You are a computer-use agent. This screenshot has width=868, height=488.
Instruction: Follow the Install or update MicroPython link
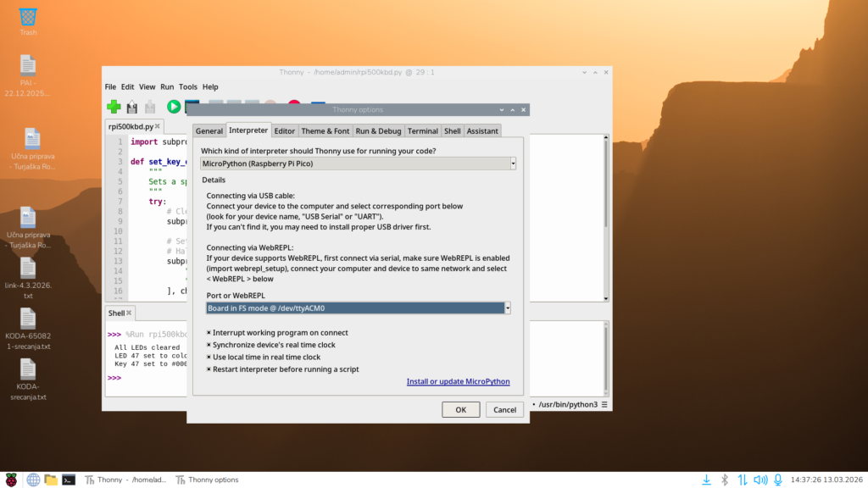point(458,382)
